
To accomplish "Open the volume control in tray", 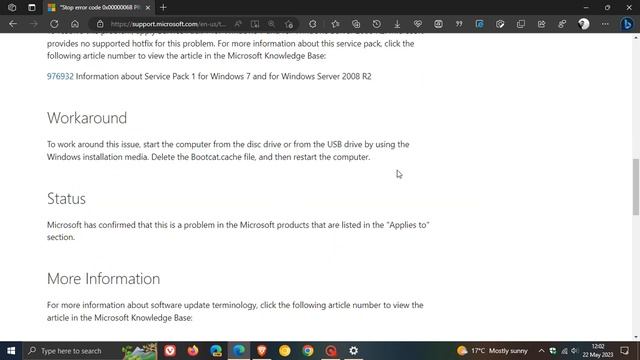I will (574, 351).
